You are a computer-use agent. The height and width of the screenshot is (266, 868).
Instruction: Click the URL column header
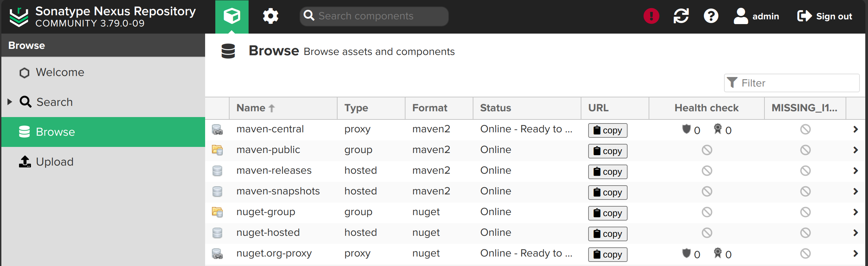615,108
